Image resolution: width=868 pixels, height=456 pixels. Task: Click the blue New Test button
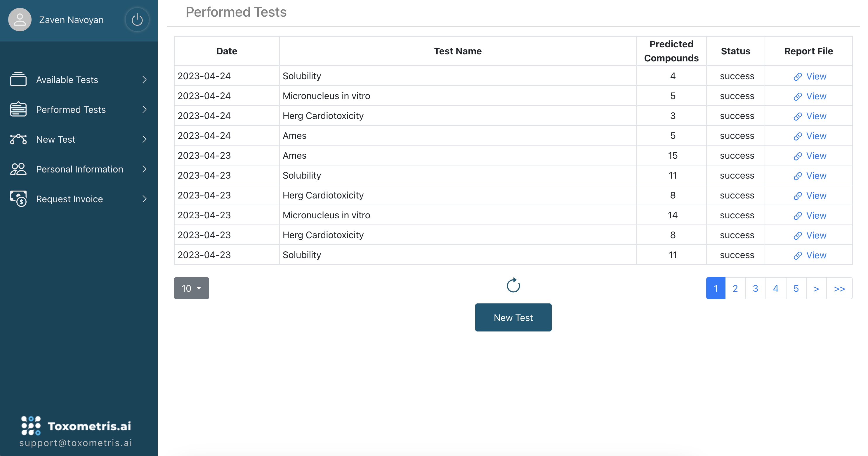513,317
